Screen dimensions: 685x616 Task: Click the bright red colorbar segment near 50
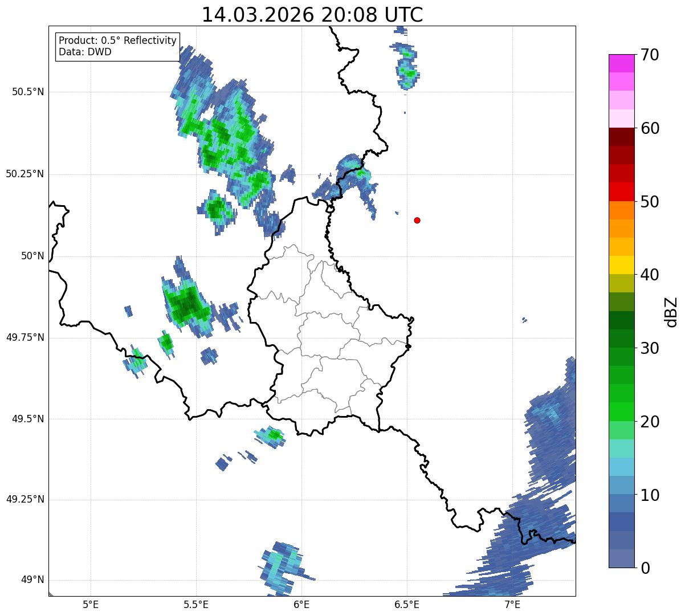click(x=622, y=191)
